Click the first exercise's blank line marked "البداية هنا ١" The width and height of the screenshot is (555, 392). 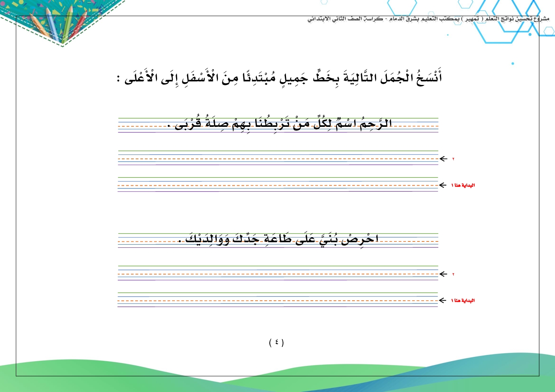pos(278,185)
